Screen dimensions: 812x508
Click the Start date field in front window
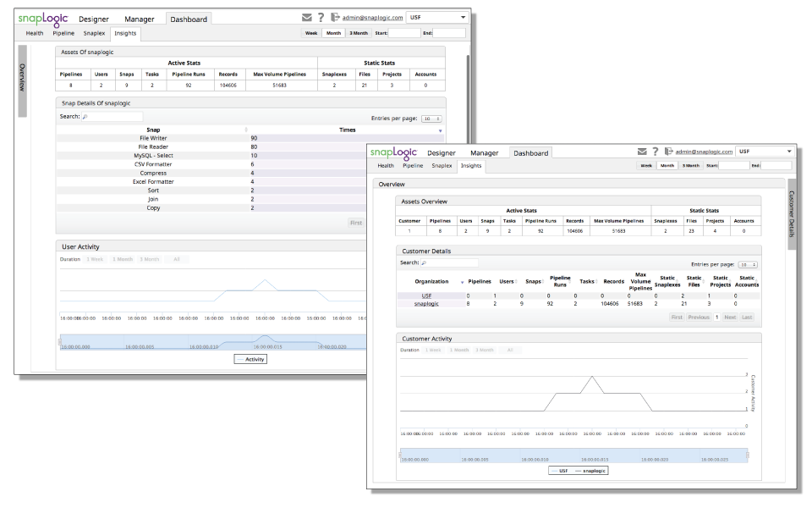(x=734, y=166)
